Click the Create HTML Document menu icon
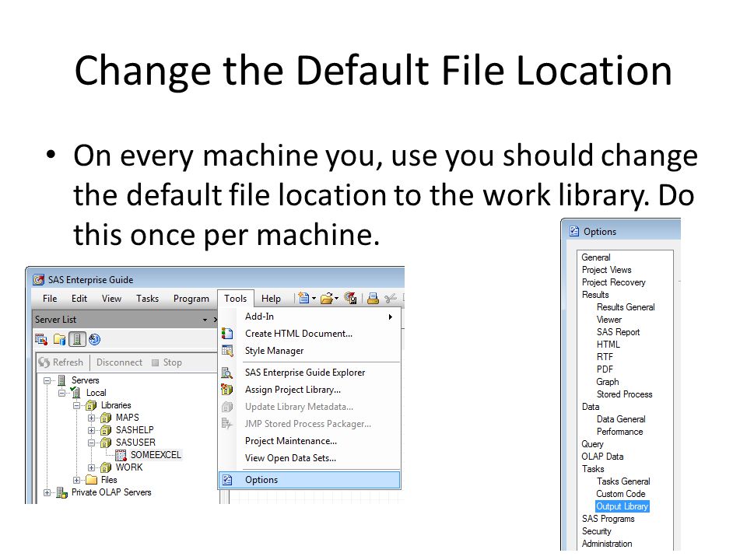 (227, 334)
